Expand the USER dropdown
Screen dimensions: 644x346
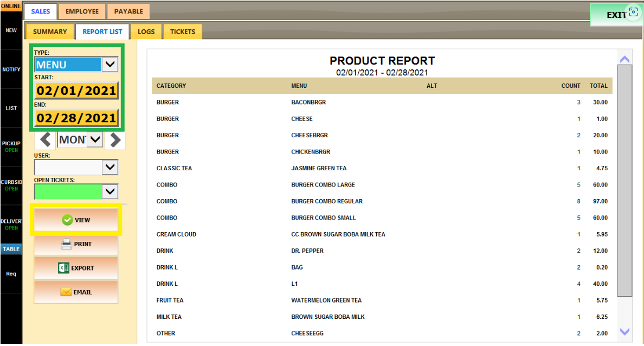[x=110, y=167]
